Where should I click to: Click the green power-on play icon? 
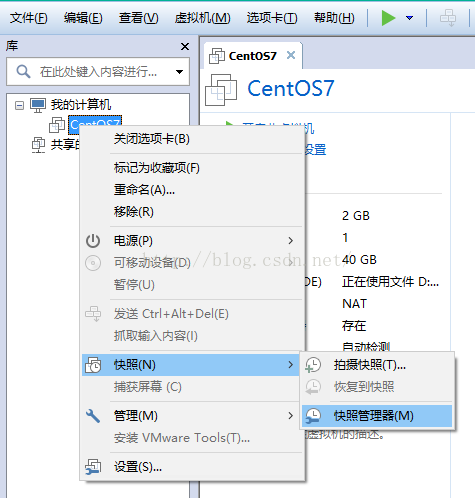tap(388, 18)
